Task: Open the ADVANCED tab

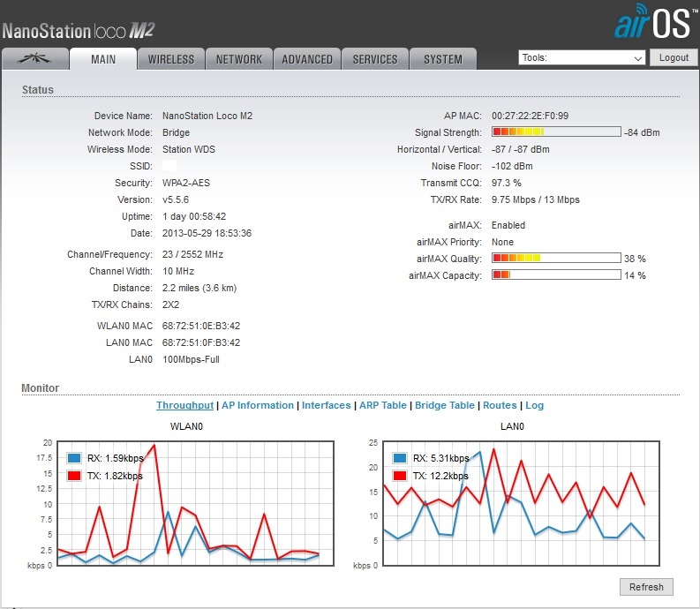Action: 307,59
